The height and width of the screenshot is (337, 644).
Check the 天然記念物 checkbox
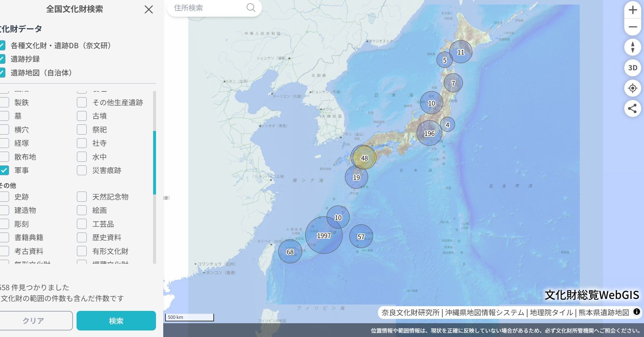[82, 197]
